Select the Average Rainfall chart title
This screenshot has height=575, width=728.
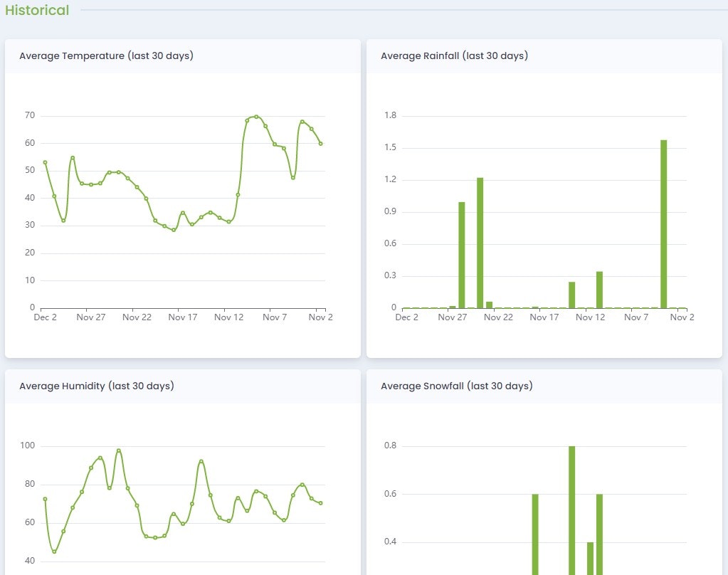(x=454, y=56)
